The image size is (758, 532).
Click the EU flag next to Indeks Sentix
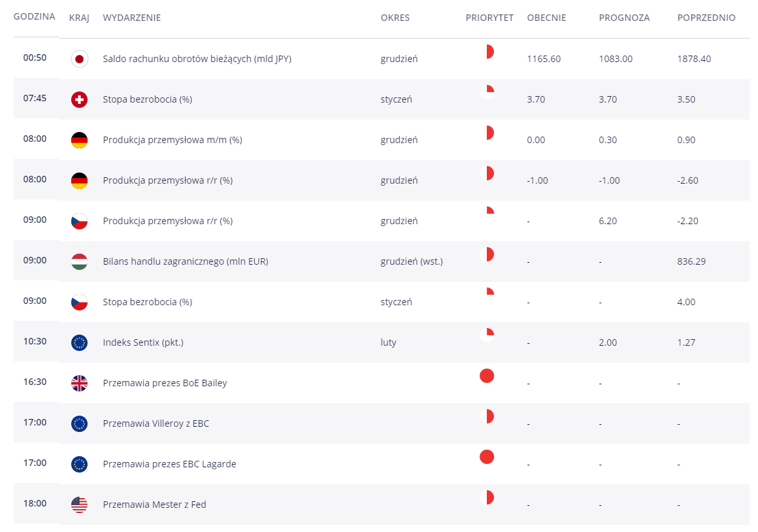(x=79, y=342)
